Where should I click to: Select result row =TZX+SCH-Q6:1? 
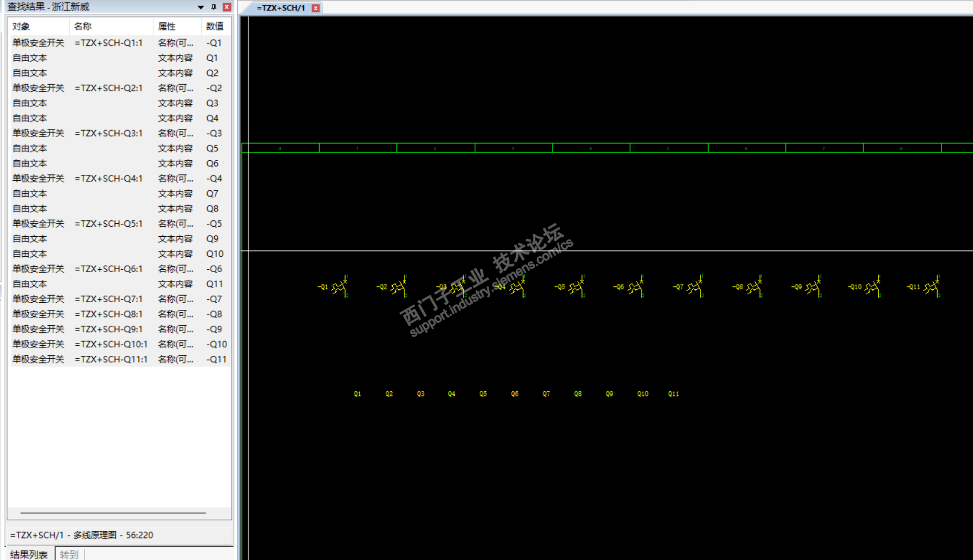[x=109, y=269]
